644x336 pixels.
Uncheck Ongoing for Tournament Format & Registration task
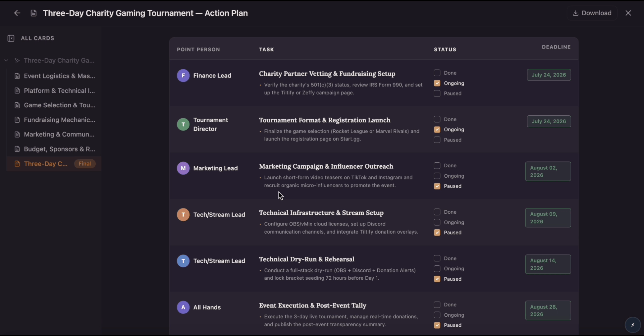coord(437,129)
